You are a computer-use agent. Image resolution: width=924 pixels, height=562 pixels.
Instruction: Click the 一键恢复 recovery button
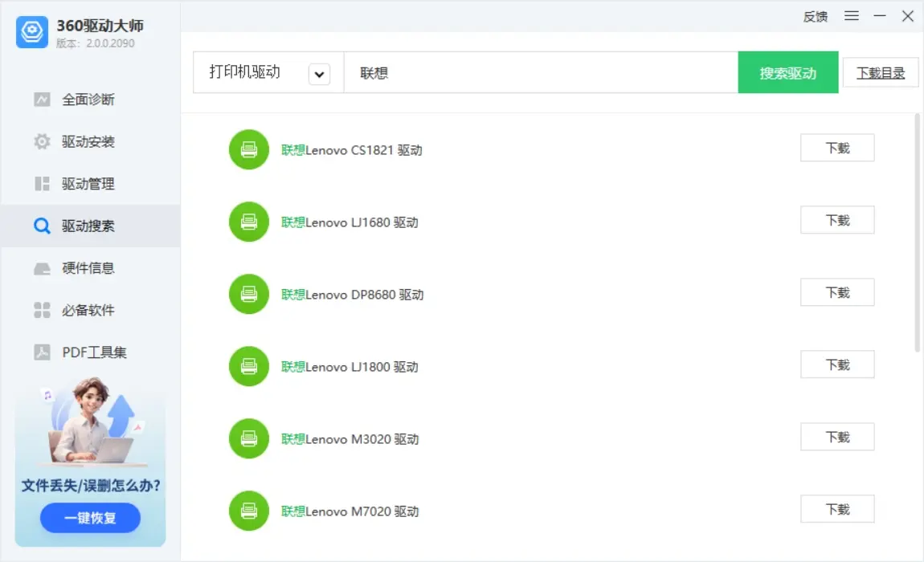pos(90,518)
